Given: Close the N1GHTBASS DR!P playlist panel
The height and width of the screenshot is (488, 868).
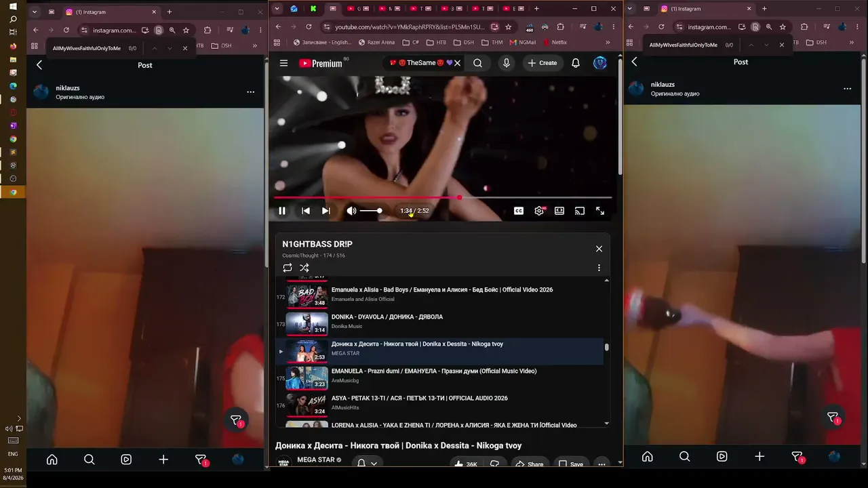Looking at the screenshot, I should 599,249.
